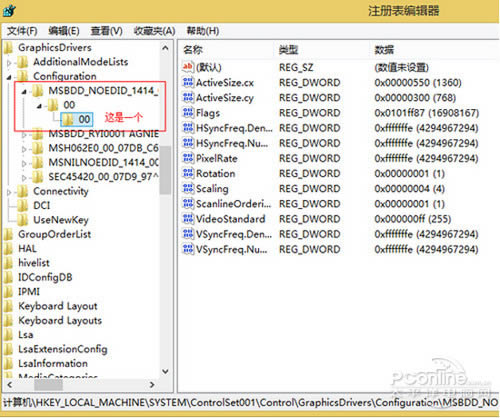Collapse the Configuration tree node
This screenshot has width=500, height=418.
pos(9,77)
